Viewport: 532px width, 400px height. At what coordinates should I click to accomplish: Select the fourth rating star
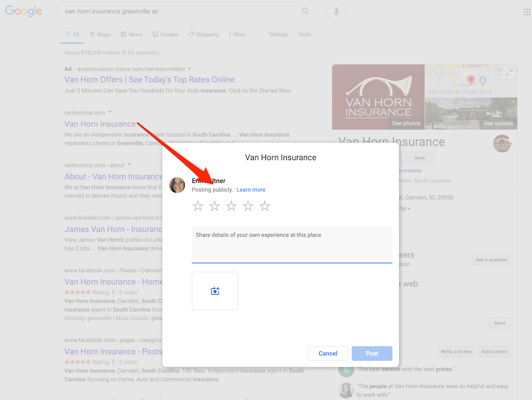(x=248, y=206)
